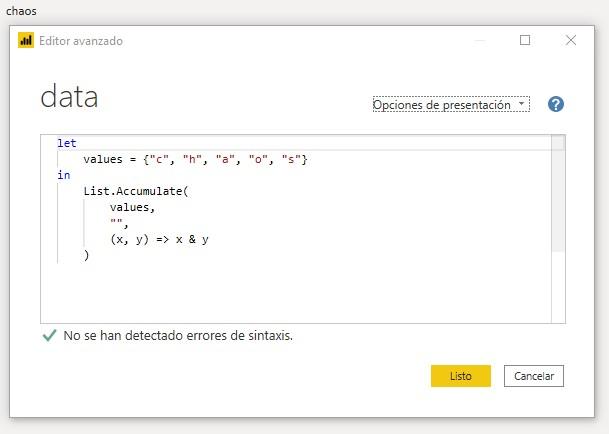Place cursor on List.Accumulate( line
The height and width of the screenshot is (434, 609).
[x=135, y=191]
